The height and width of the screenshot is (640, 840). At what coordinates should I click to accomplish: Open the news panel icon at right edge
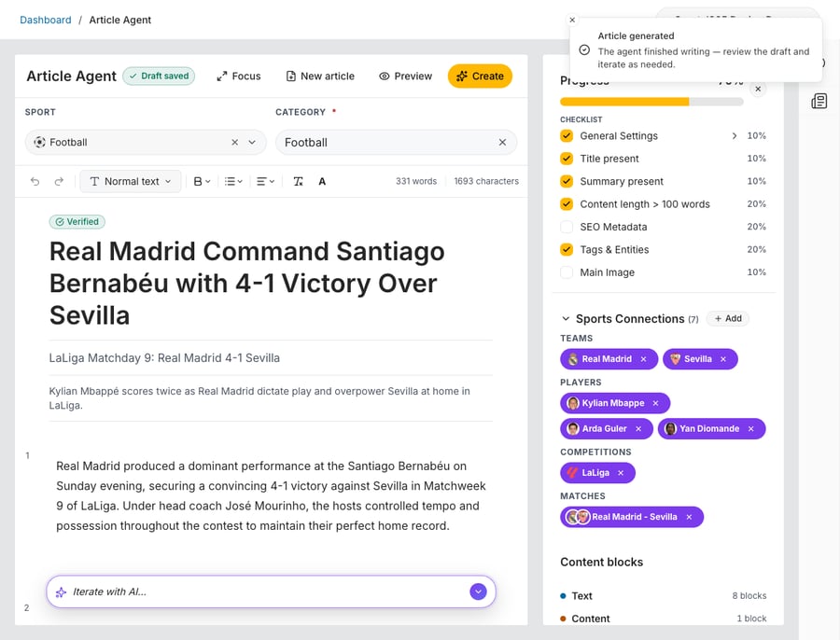819,101
